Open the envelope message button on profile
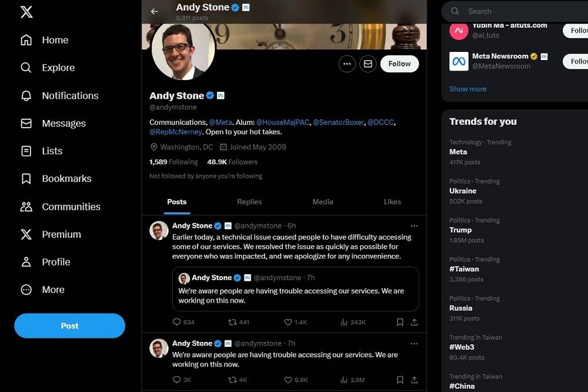Viewport: 588px width, 392px height. pyautogui.click(x=368, y=64)
